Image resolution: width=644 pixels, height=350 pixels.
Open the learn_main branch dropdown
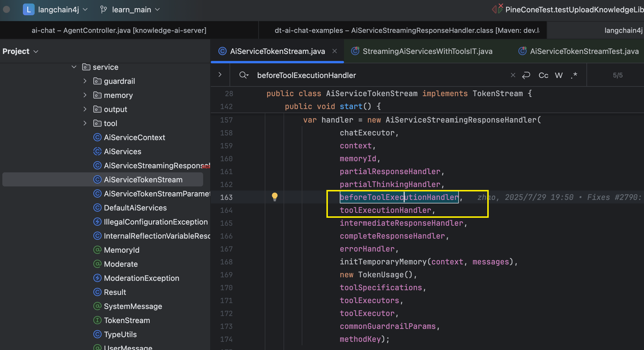[x=136, y=10]
